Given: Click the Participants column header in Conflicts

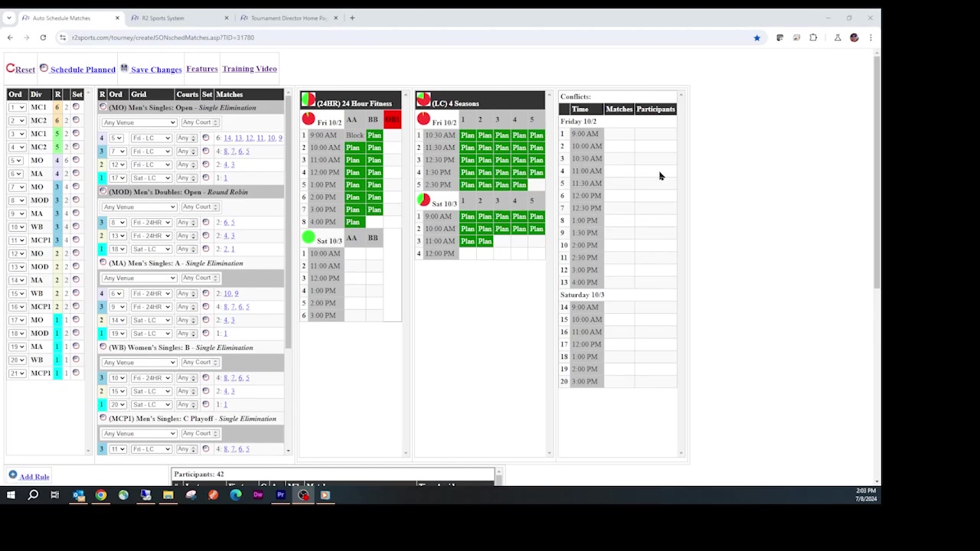Looking at the screenshot, I should click(x=656, y=109).
